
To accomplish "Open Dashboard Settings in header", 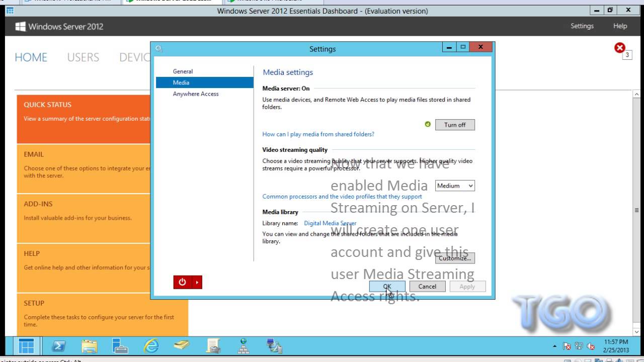I will [582, 26].
